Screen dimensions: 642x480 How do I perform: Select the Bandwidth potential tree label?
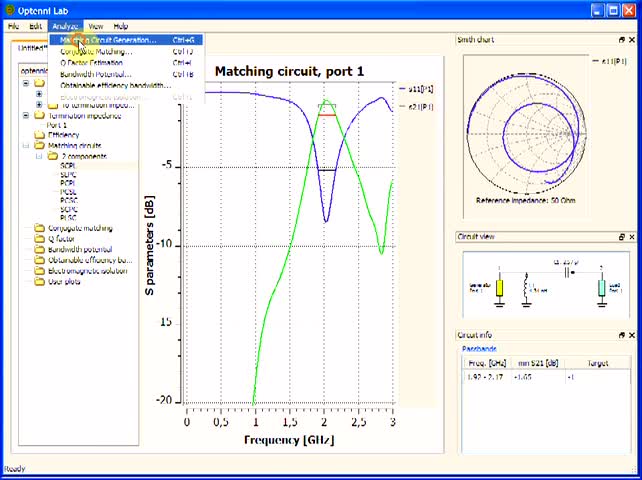[80, 249]
